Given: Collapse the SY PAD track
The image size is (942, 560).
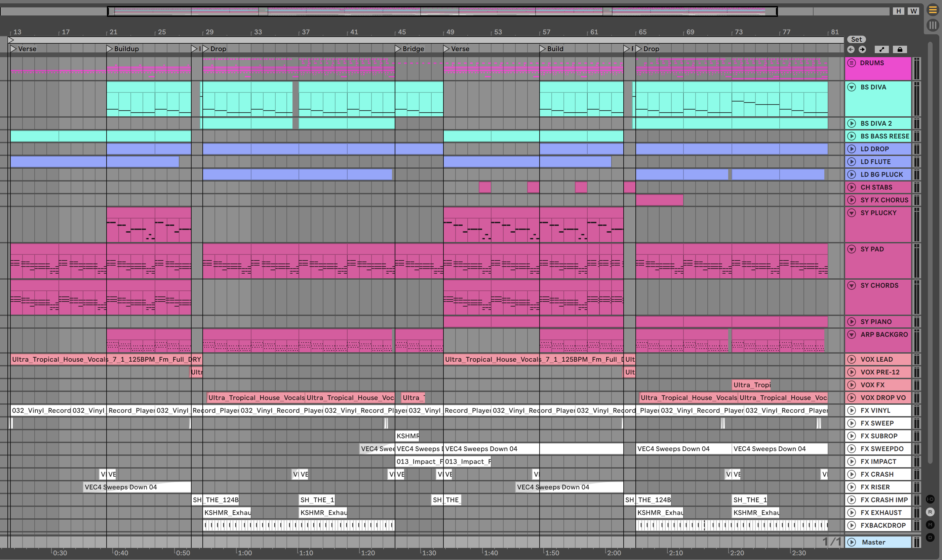Looking at the screenshot, I should click(852, 249).
